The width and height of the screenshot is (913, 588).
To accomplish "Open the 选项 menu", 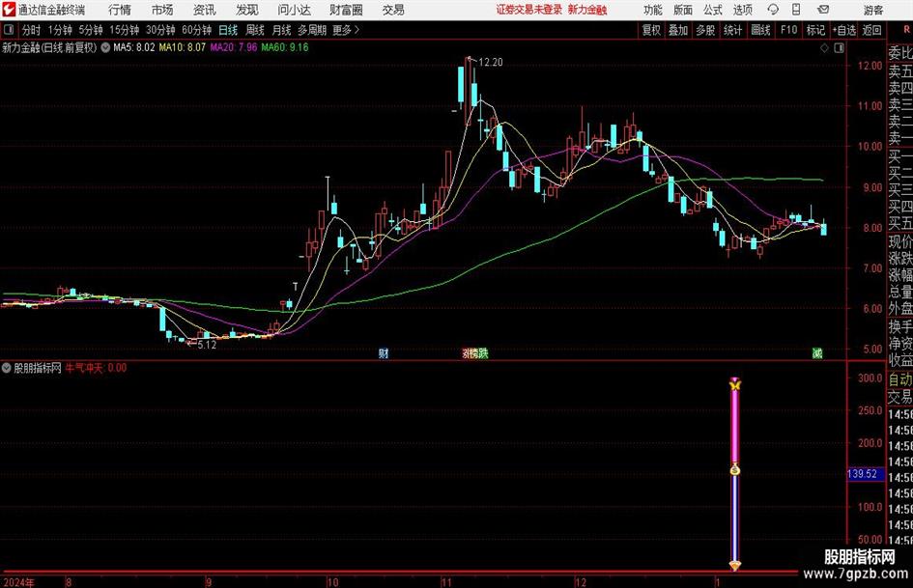I will (x=742, y=10).
